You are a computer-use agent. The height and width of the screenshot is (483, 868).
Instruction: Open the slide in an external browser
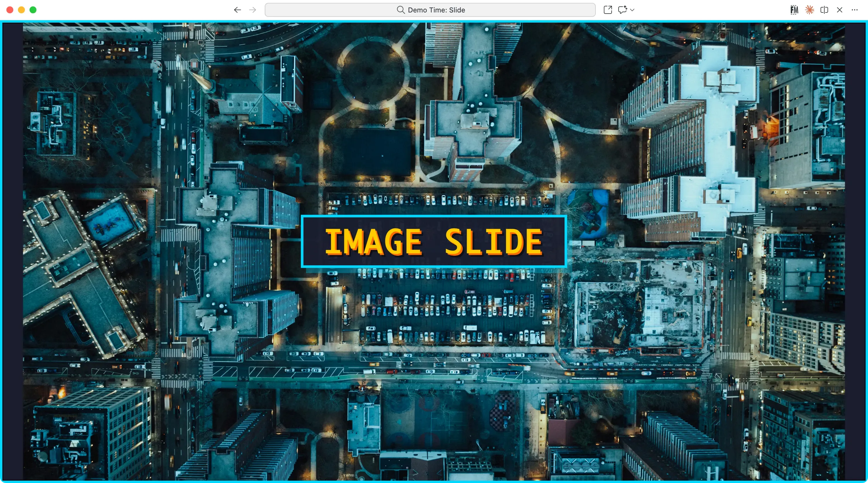coord(608,10)
